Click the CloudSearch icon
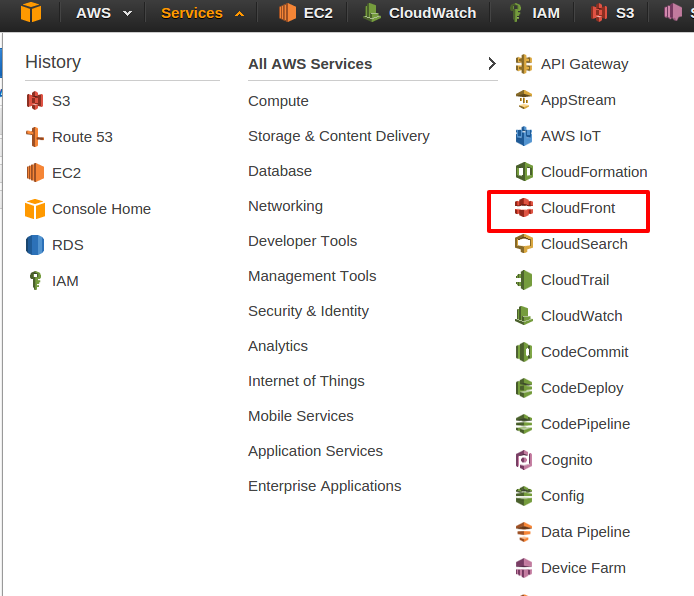Screen dimensions: 694x596 click(x=524, y=244)
